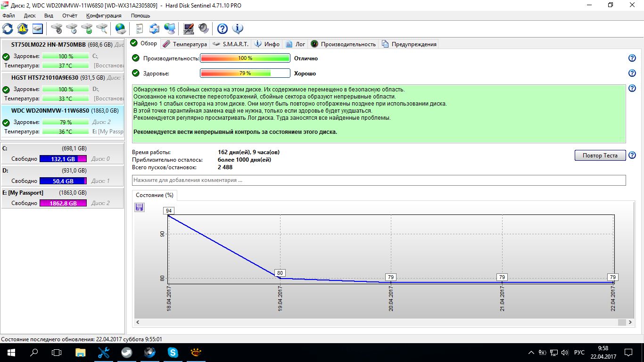Click the comment field Нажмите для добавления комментария
The height and width of the screenshot is (362, 644).
point(379,180)
